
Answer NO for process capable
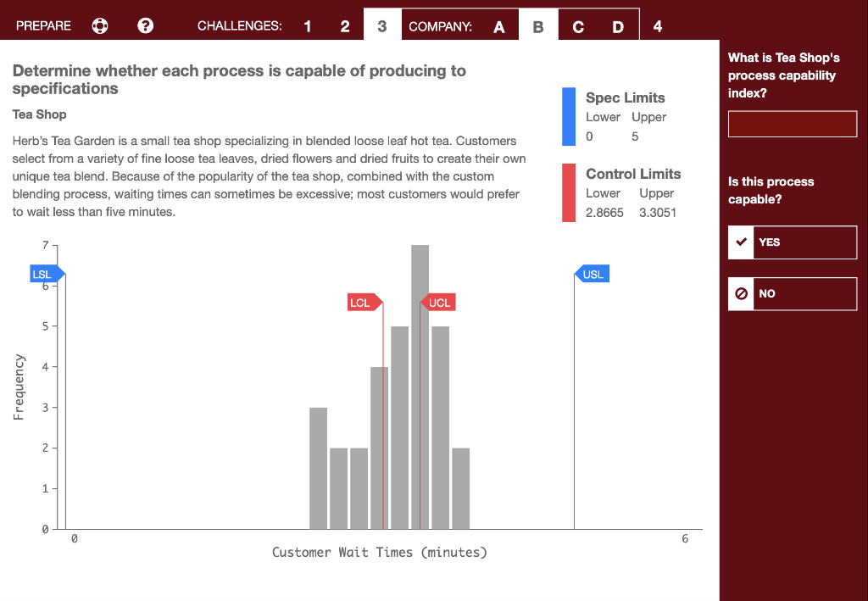click(x=793, y=293)
